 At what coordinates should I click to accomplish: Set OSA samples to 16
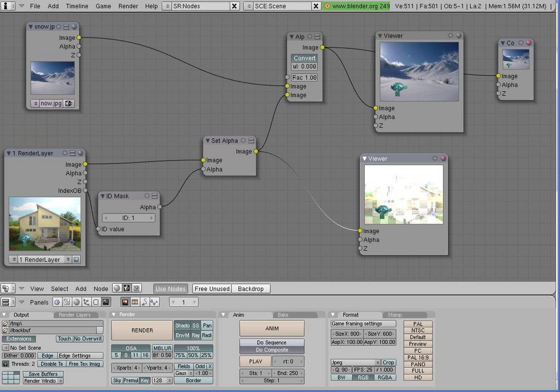point(145,355)
